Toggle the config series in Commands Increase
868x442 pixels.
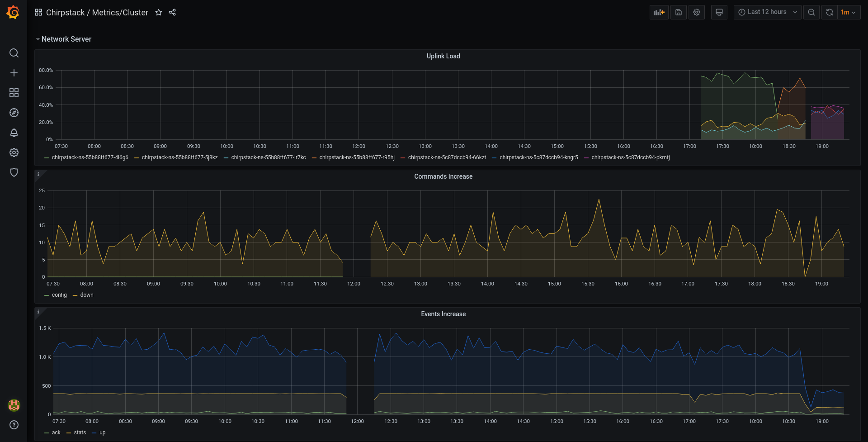[59, 295]
